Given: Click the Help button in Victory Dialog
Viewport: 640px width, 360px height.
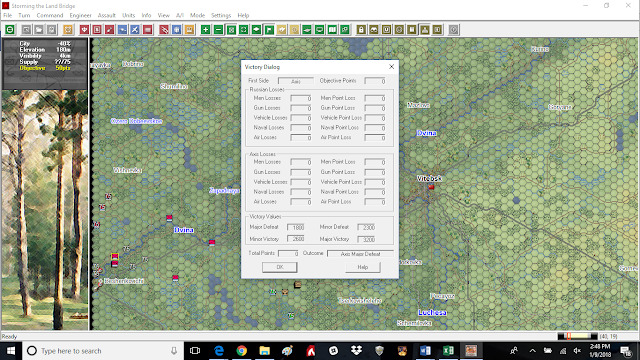Looking at the screenshot, I should 362,267.
